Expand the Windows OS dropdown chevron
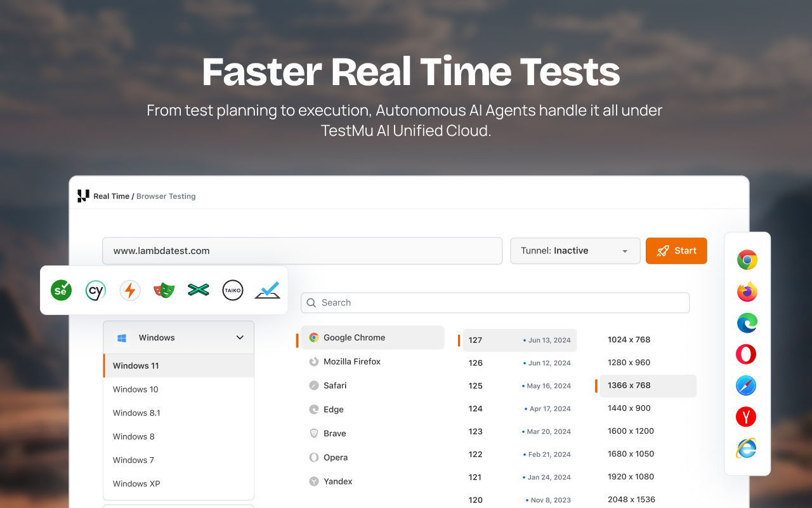 [x=240, y=338]
